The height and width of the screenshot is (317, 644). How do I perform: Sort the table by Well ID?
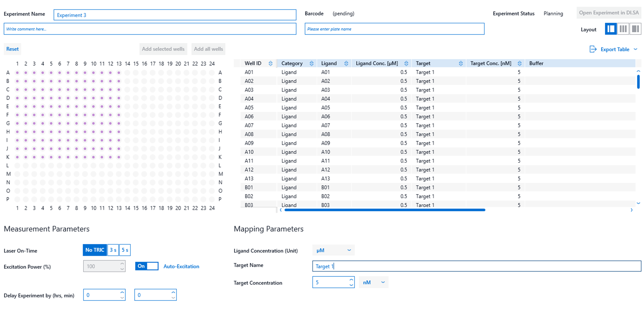(271, 63)
